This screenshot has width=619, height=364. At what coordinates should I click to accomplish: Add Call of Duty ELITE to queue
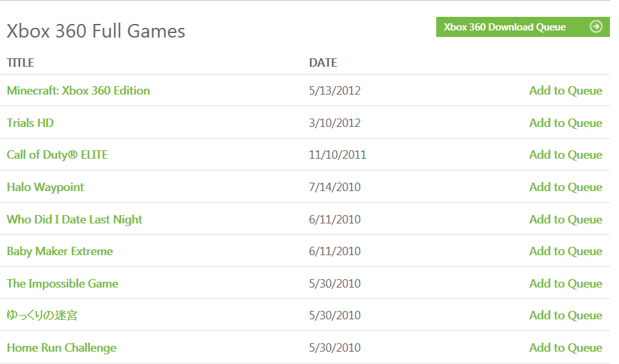coord(565,155)
